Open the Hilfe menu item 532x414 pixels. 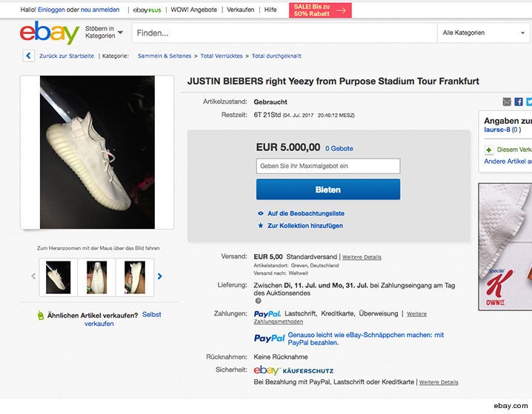click(x=270, y=10)
